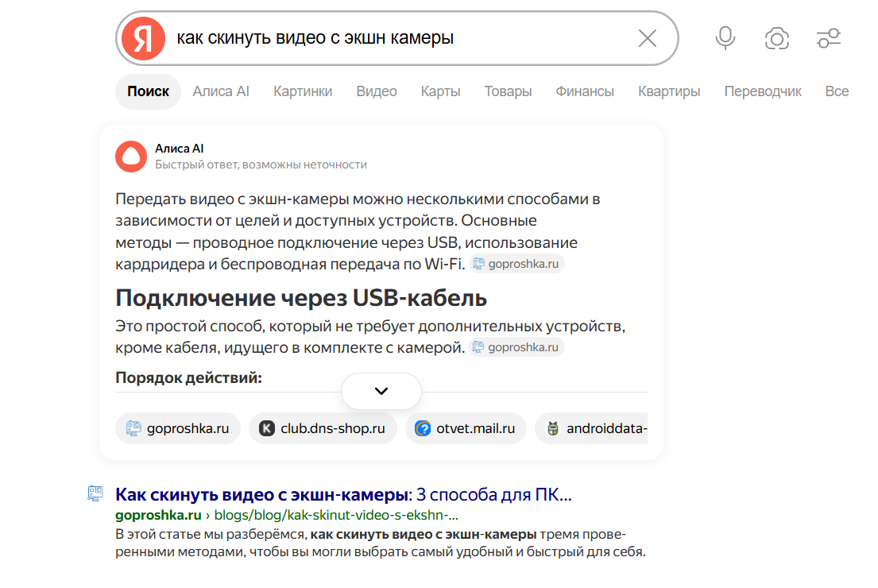
Task: Click the Алиса AI title text
Action: [x=180, y=149]
